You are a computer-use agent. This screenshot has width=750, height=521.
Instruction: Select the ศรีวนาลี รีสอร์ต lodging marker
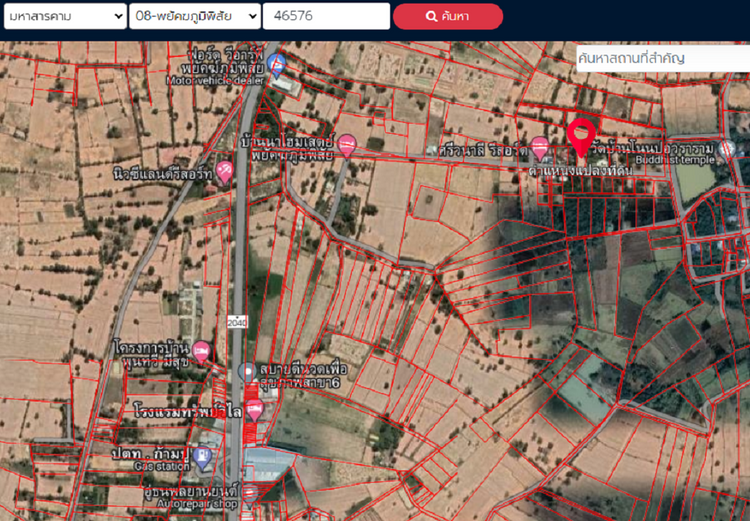pyautogui.click(x=540, y=148)
